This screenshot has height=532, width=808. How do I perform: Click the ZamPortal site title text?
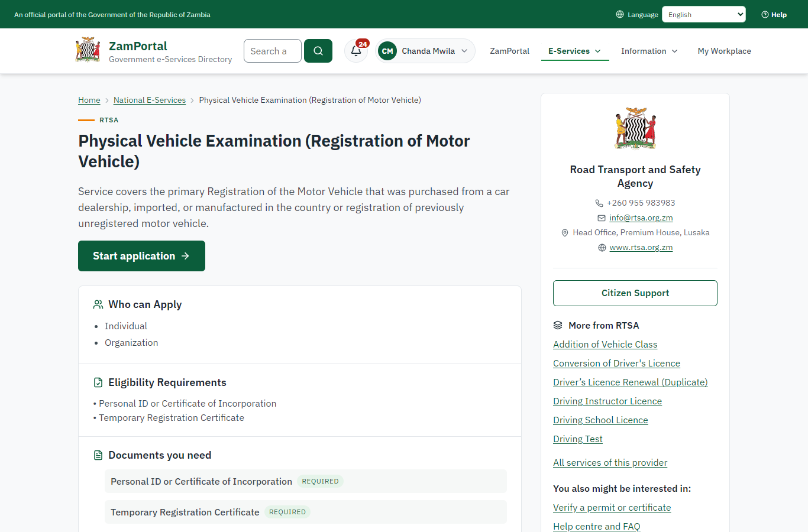[x=138, y=46]
